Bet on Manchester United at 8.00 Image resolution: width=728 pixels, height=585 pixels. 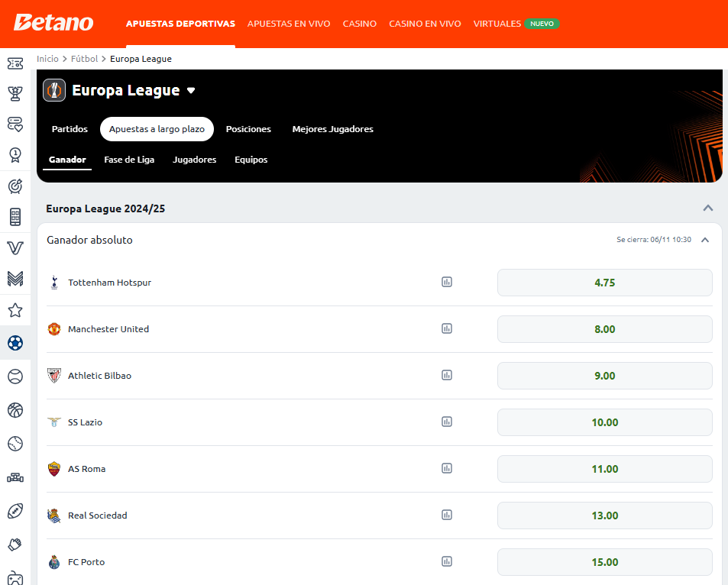pos(604,329)
